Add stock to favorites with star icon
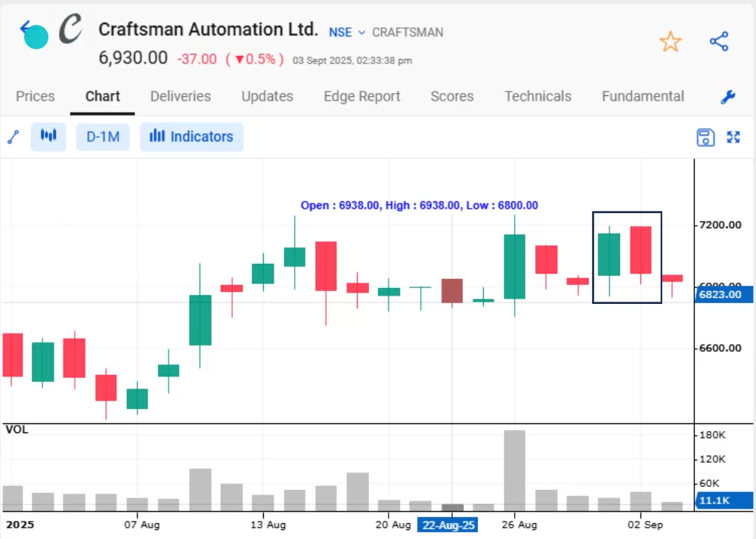Viewport: 756px width, 539px height. click(670, 42)
